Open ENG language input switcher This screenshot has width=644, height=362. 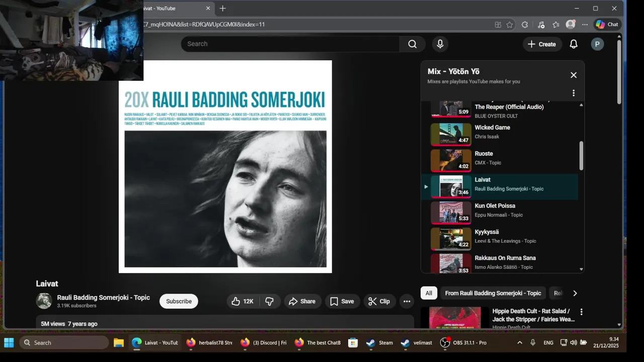click(x=548, y=342)
